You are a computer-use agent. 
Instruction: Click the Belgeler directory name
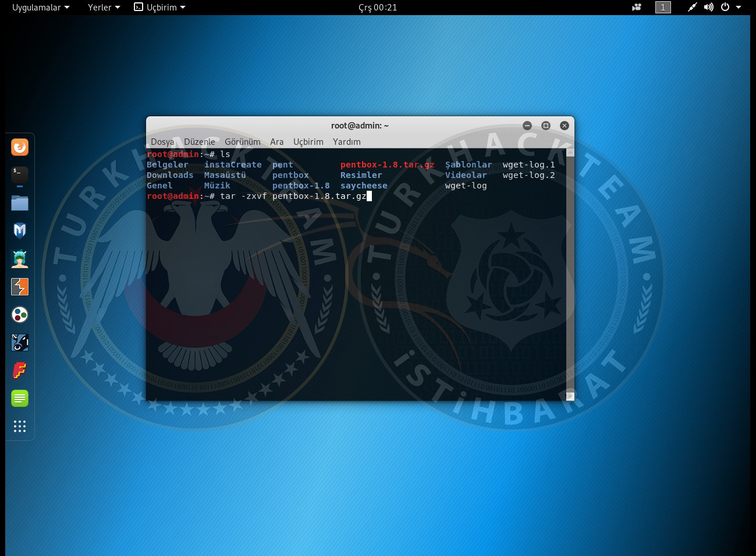[168, 165]
